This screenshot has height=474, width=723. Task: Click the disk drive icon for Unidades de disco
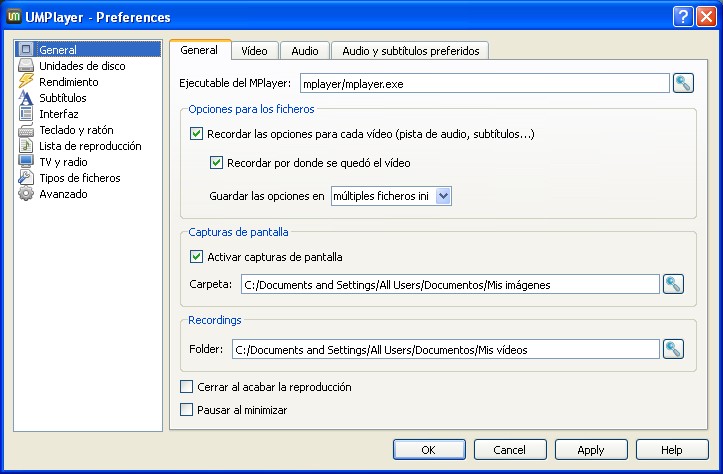tap(26, 65)
